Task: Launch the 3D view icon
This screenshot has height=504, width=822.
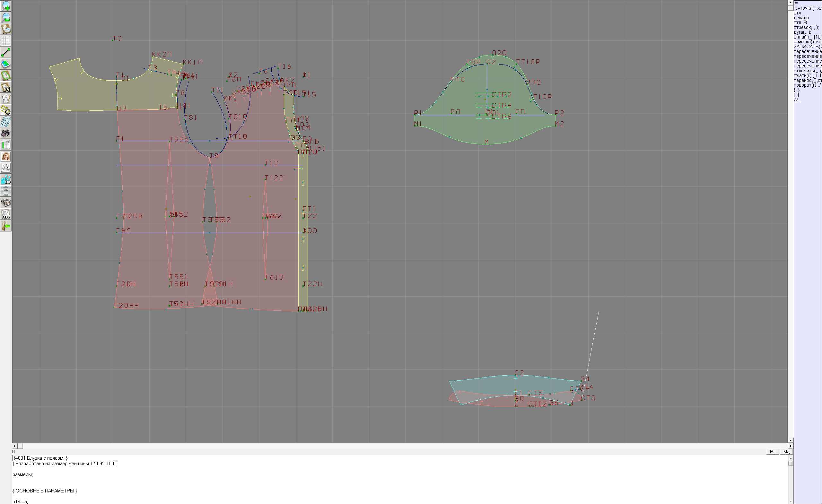Action: 6,180
